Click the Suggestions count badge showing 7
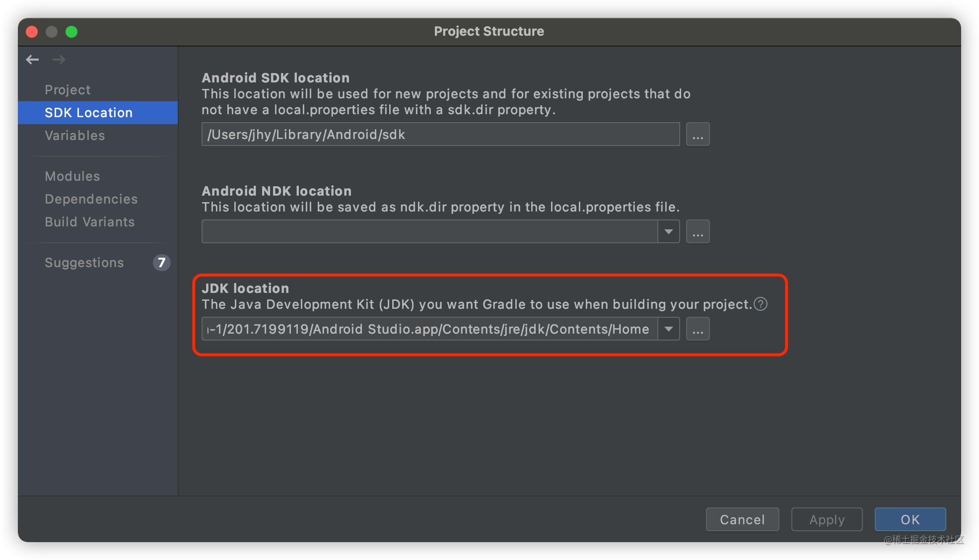Viewport: 979px width, 560px height. click(x=161, y=263)
